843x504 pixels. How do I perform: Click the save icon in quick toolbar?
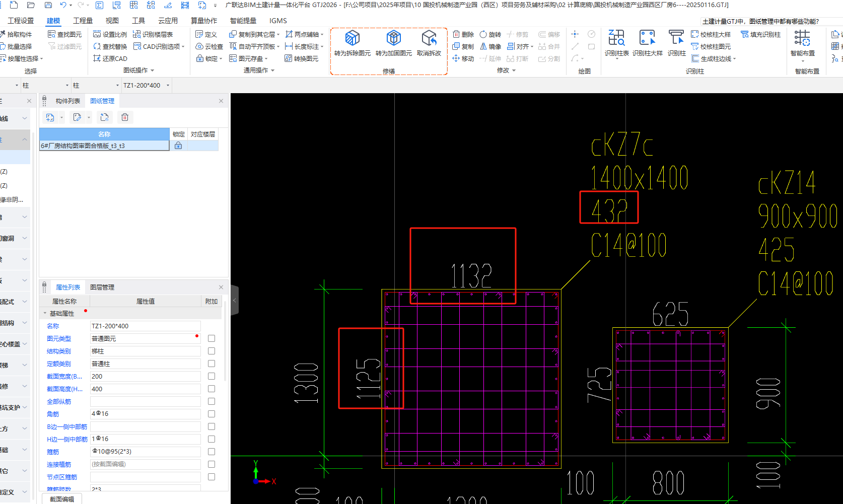pos(48,5)
